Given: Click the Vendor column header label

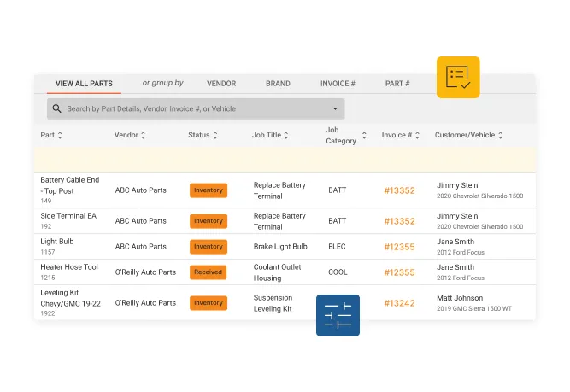Looking at the screenshot, I should (x=126, y=135).
